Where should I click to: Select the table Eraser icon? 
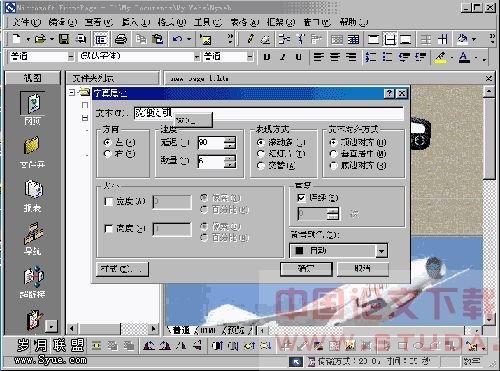pos(266,39)
